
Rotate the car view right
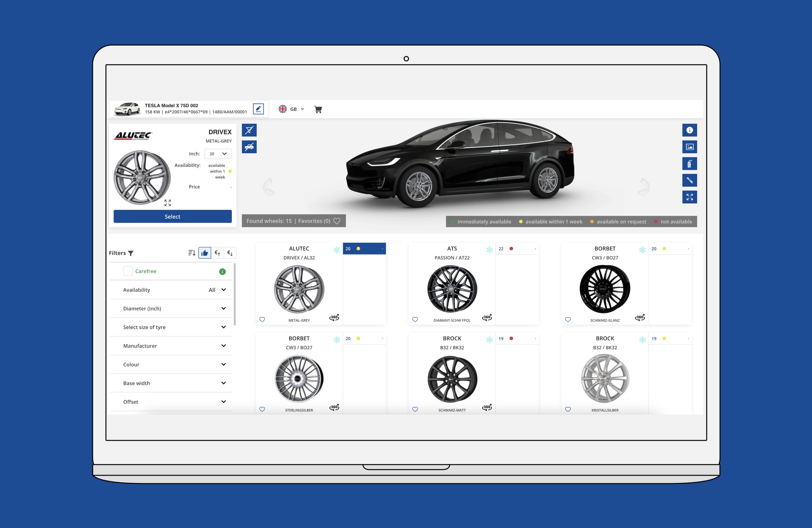[644, 187]
